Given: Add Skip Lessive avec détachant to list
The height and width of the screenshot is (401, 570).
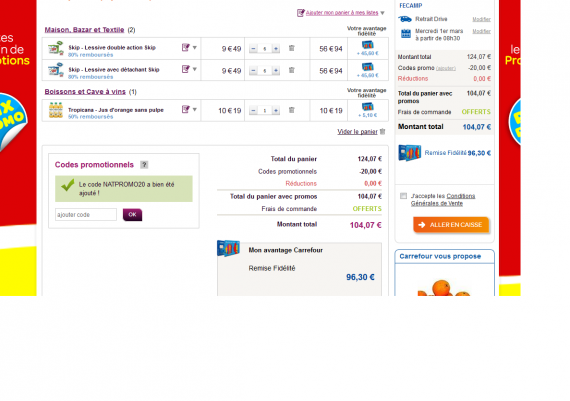Looking at the screenshot, I should click(x=185, y=69).
